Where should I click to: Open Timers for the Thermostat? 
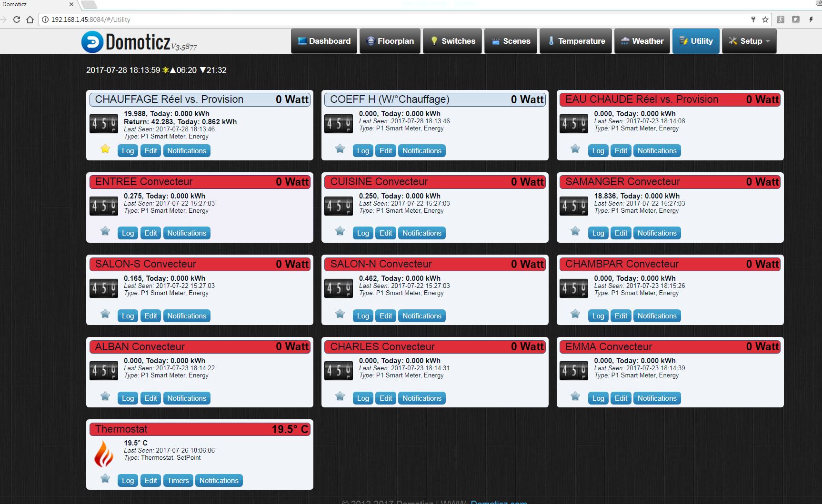[178, 481]
